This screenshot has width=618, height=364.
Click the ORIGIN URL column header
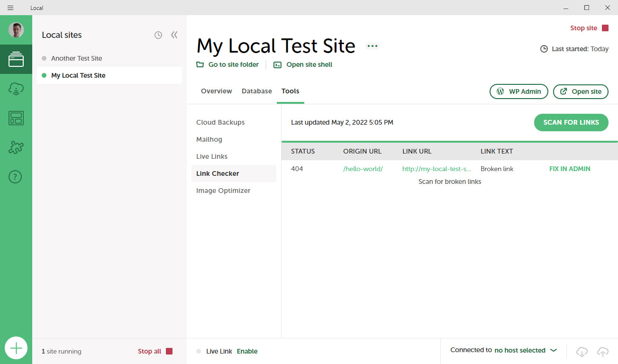pos(362,151)
